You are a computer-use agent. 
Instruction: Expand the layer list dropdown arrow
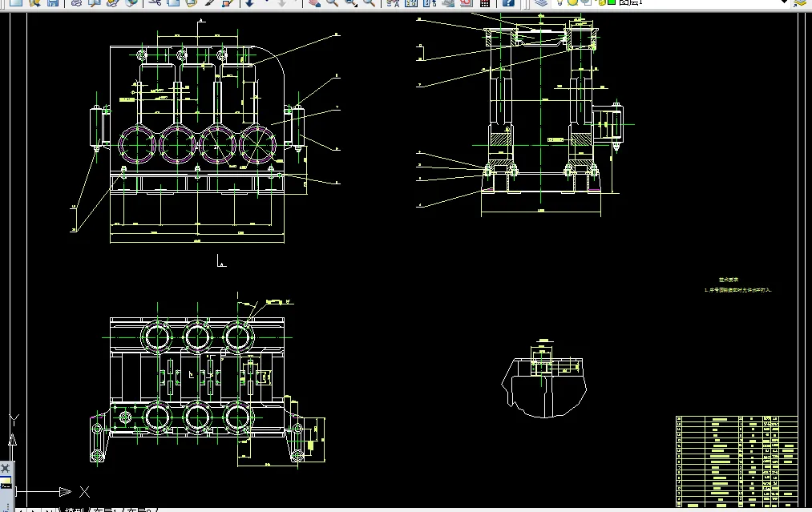click(x=785, y=2)
